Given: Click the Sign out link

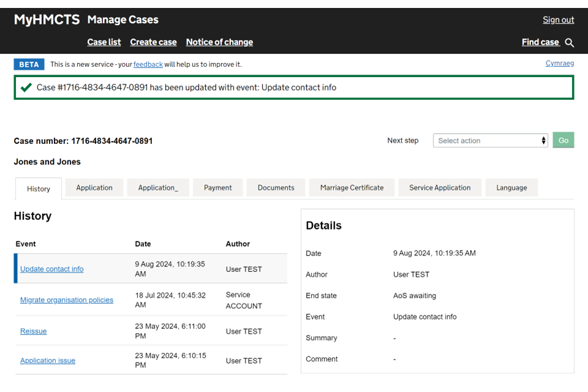Looking at the screenshot, I should (x=558, y=20).
